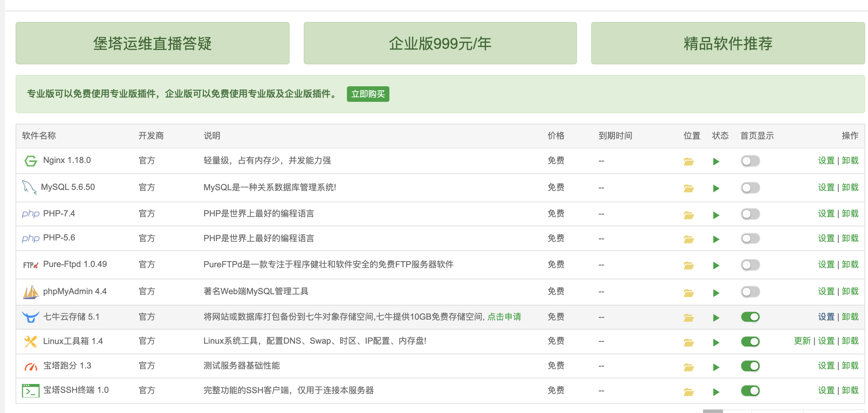
Task: Click 更新 for Linux工具箱 1.4
Action: coord(802,341)
